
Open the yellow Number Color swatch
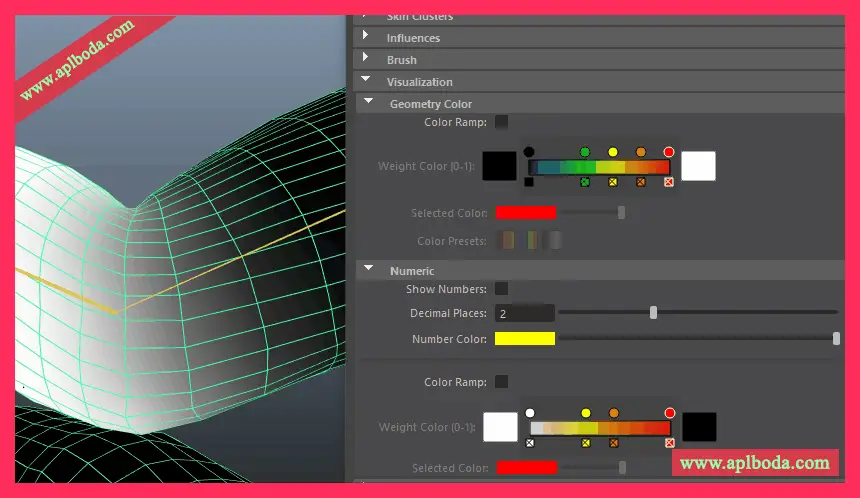pos(525,340)
